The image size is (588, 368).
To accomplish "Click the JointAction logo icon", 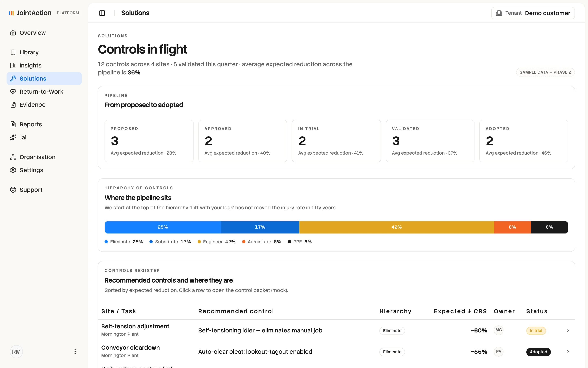I will [11, 13].
